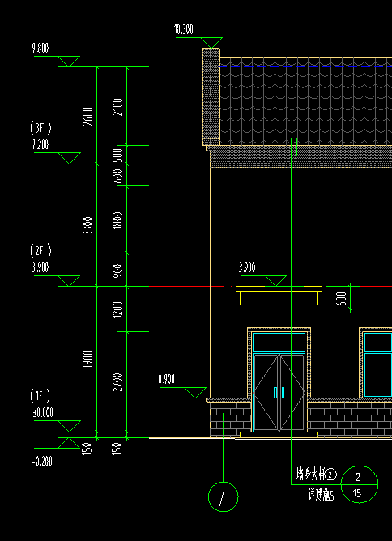Pick the 600 dimension beside the canopy
Image resolution: width=392 pixels, height=541 pixels.
pos(341,299)
